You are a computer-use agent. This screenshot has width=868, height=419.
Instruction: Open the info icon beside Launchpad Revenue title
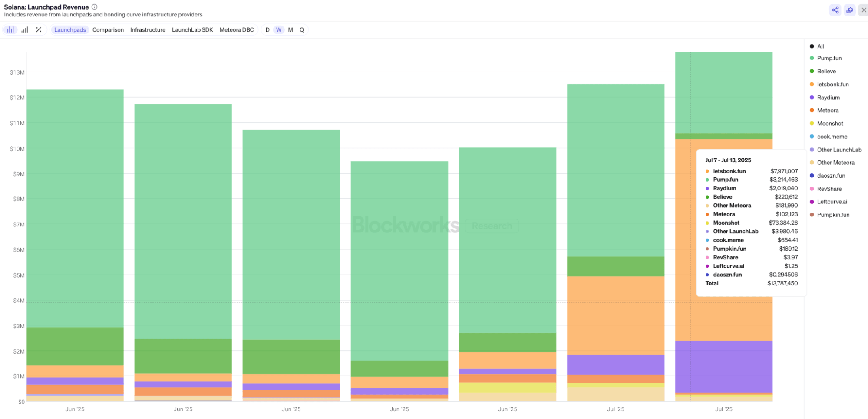[95, 7]
